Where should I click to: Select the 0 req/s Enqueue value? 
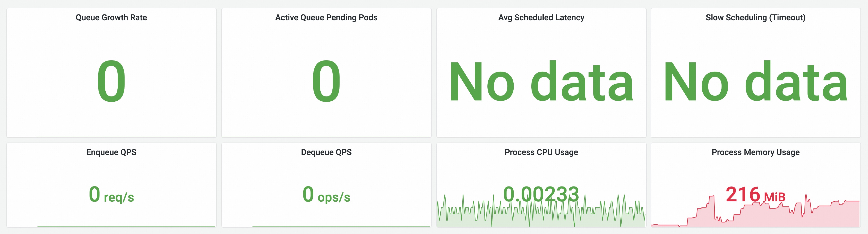111,195
